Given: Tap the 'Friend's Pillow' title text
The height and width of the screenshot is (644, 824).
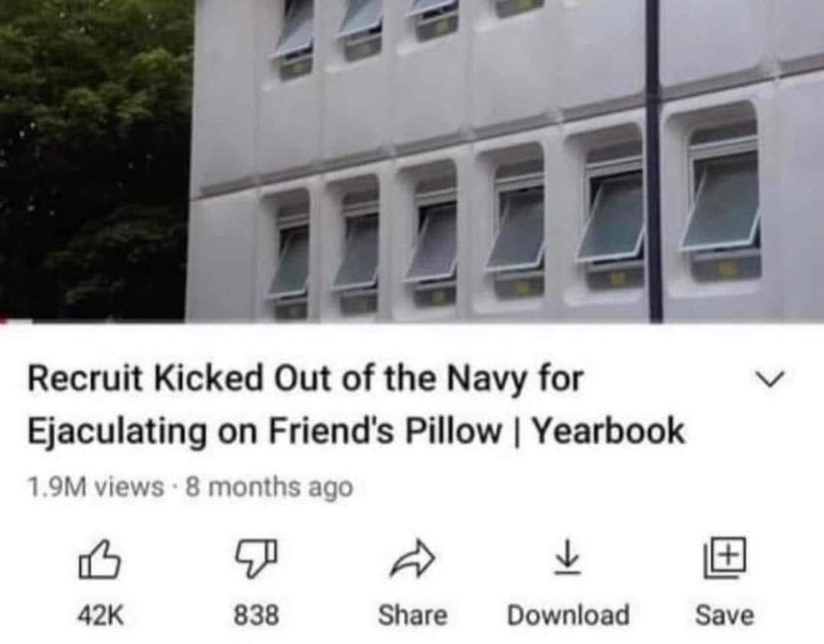Looking at the screenshot, I should (384, 431).
